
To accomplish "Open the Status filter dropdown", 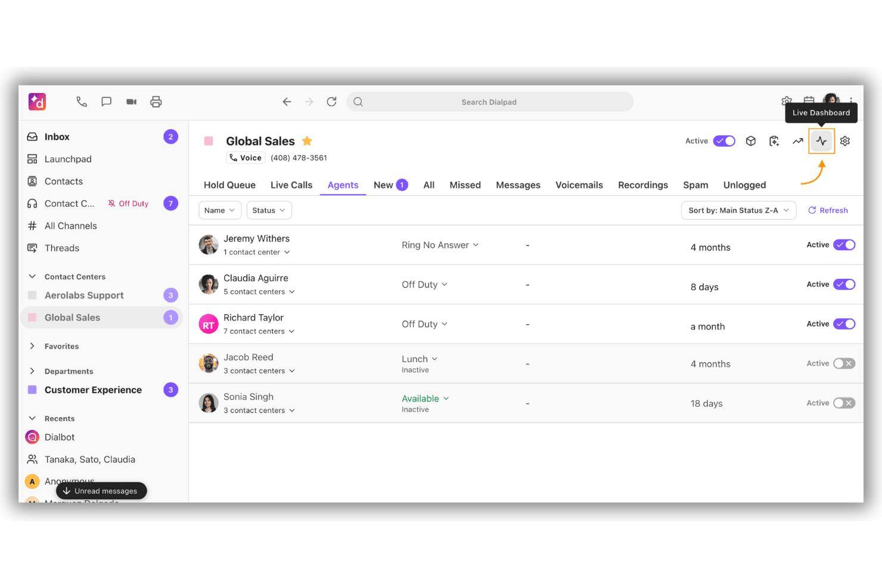I will click(x=269, y=210).
